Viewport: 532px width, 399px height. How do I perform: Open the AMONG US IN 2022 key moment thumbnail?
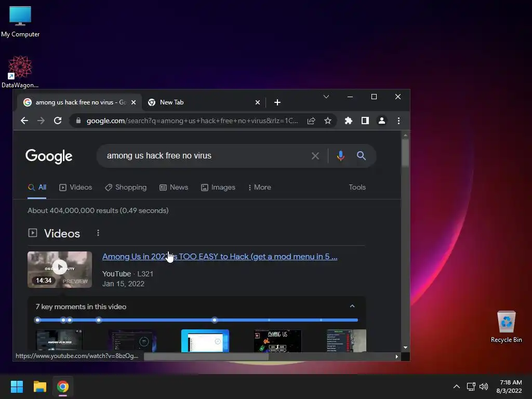pos(60,341)
